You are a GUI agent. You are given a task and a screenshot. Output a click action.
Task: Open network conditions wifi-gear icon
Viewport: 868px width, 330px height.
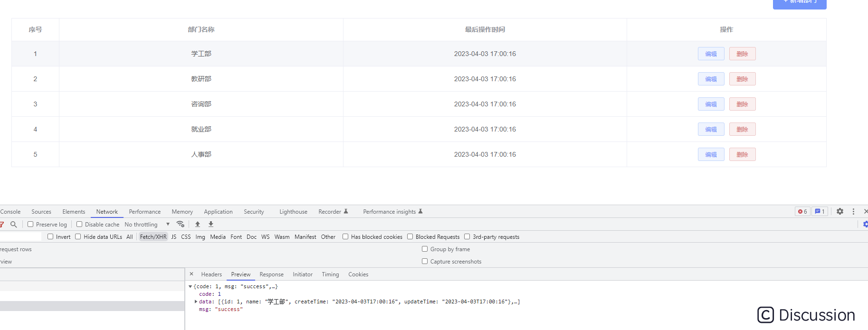[x=180, y=225]
